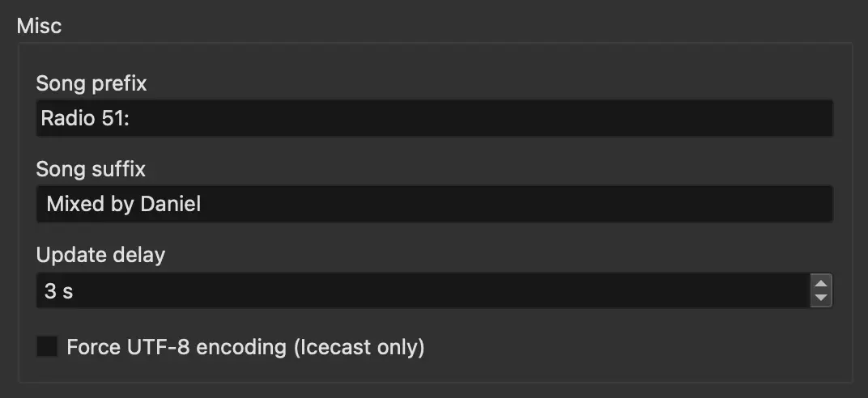The height and width of the screenshot is (398, 868).
Task: Enable the Force UTF-8 encoding checkbox
Action: [x=48, y=348]
